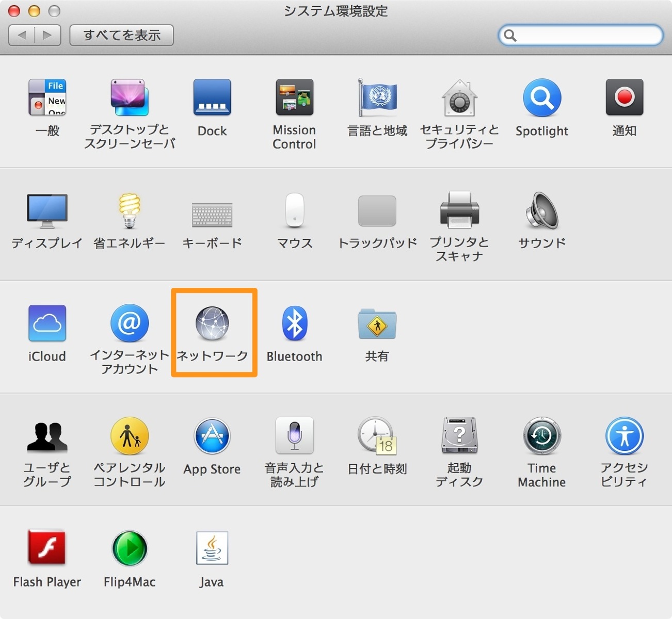Screen dimensions: 672x619
Task: Click the back navigation arrow
Action: pos(22,35)
